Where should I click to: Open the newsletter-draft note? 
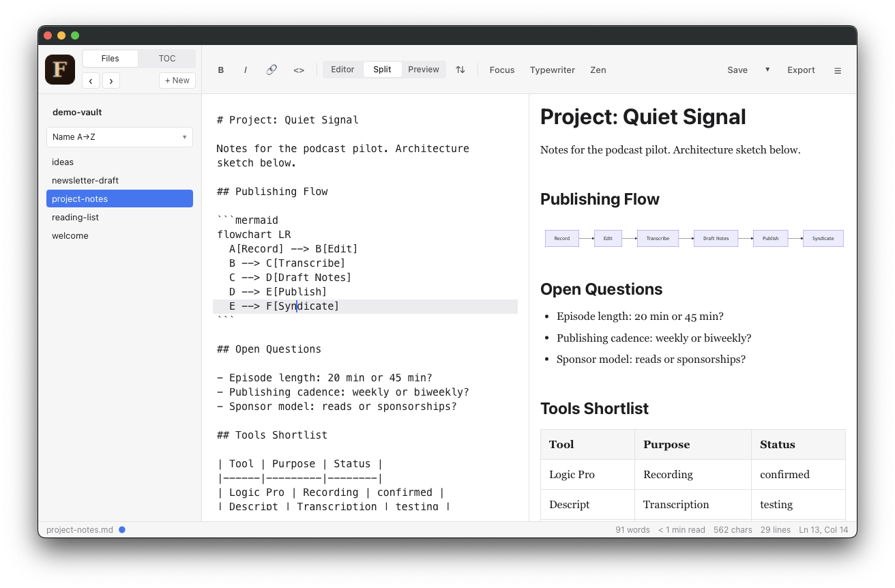click(119, 181)
